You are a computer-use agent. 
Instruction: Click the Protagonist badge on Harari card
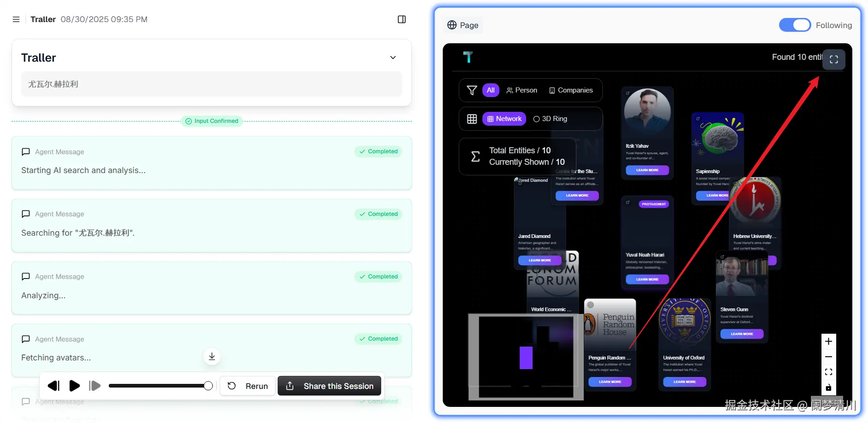(654, 204)
